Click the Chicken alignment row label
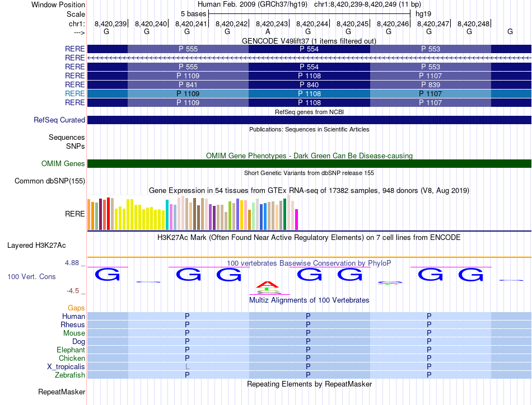This screenshot has width=532, height=405. pos(72,358)
